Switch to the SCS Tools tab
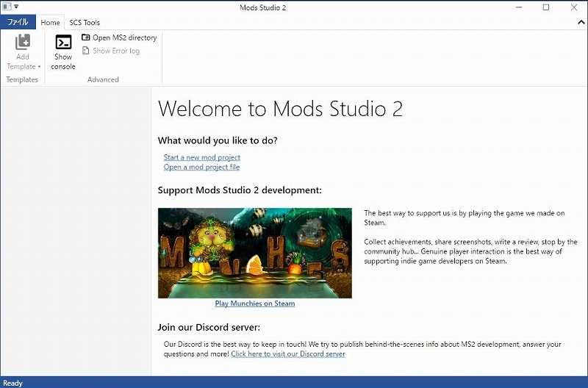The height and width of the screenshot is (388, 588). pyautogui.click(x=85, y=23)
